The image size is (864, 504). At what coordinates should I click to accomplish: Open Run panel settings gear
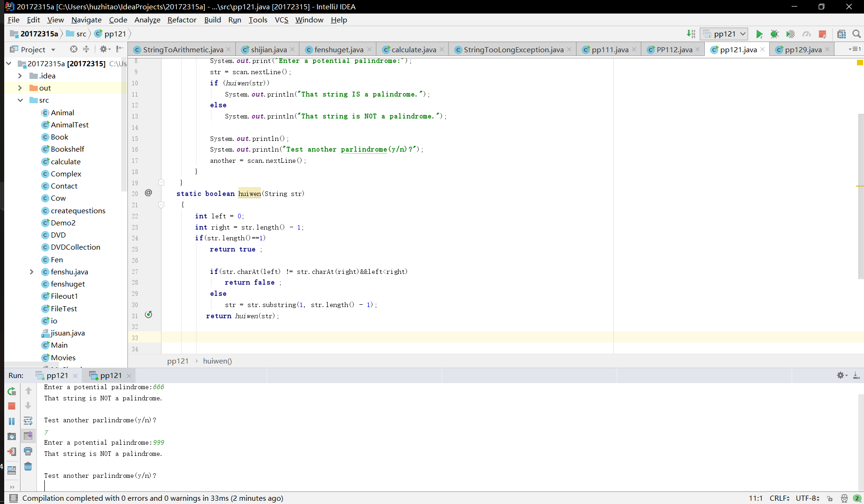(x=842, y=375)
